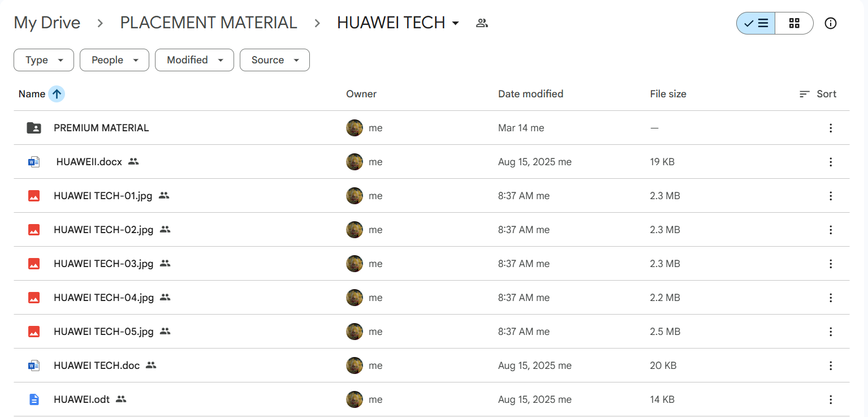Screen dimensions: 868x417
Task: Click the image icon of HUAWEI TECH-04.jpg
Action: [x=34, y=298]
